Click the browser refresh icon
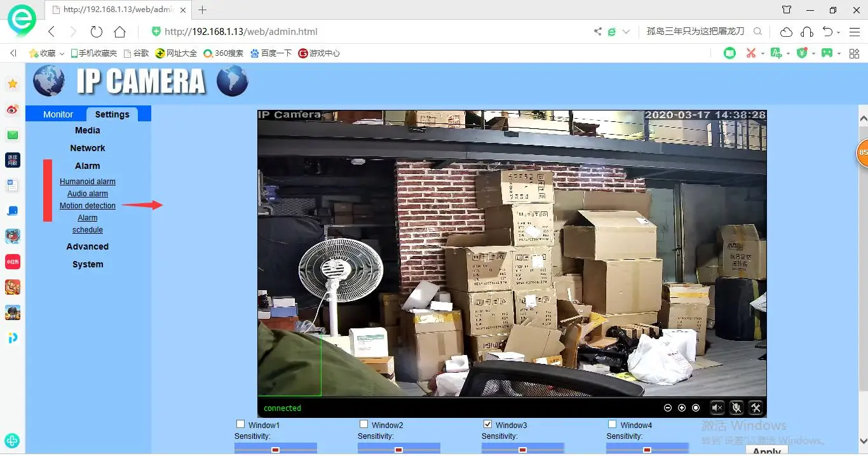 pos(97,31)
